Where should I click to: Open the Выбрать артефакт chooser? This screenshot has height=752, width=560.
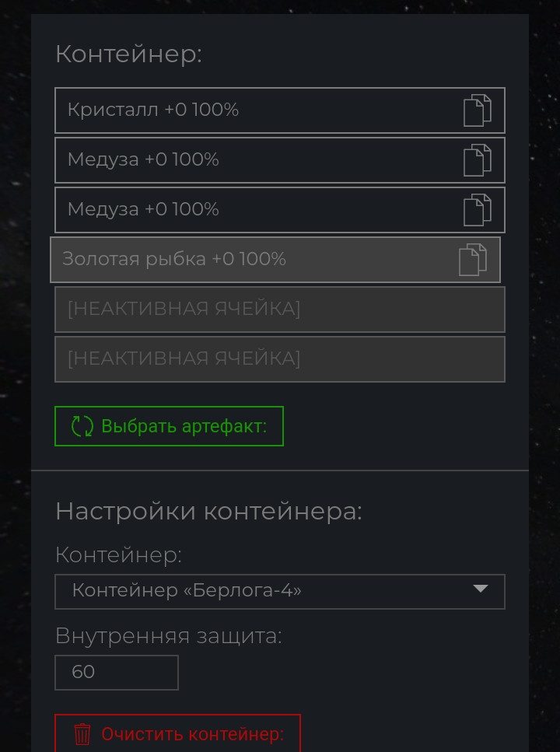[x=169, y=426]
